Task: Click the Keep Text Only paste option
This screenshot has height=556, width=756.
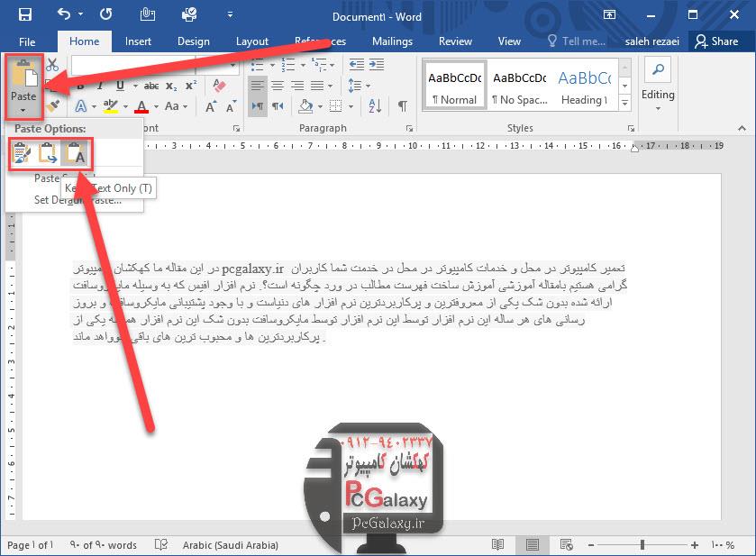Action: [x=77, y=155]
